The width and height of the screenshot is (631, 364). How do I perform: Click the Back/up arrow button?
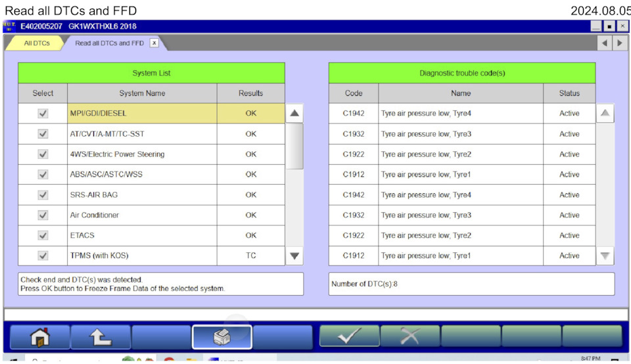click(101, 337)
